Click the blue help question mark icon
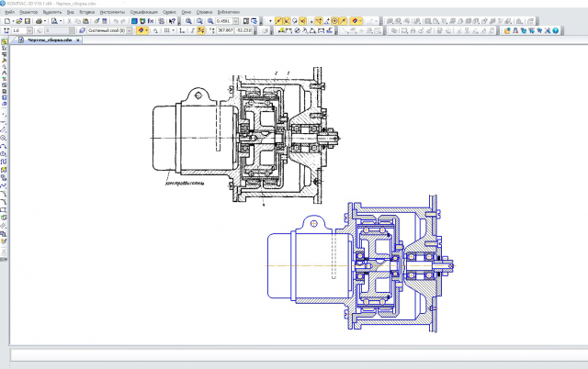Viewport: 588px width, 369px height. [555, 30]
